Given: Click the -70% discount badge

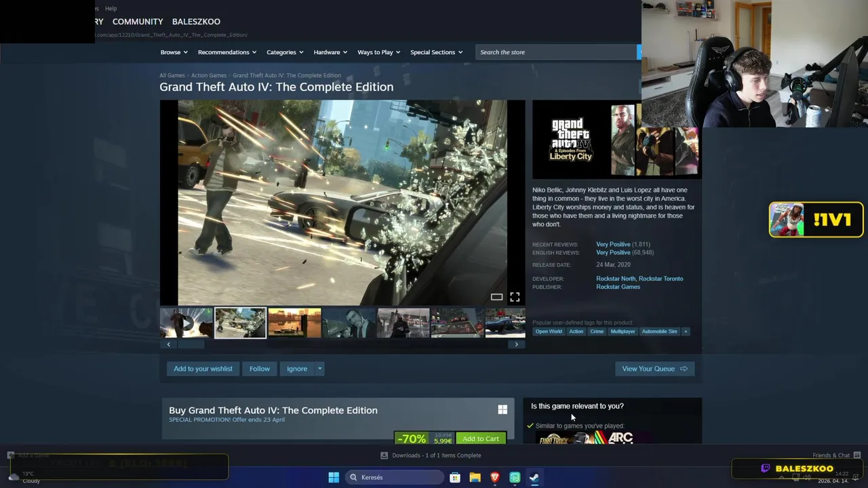Looking at the screenshot, I should point(412,439).
